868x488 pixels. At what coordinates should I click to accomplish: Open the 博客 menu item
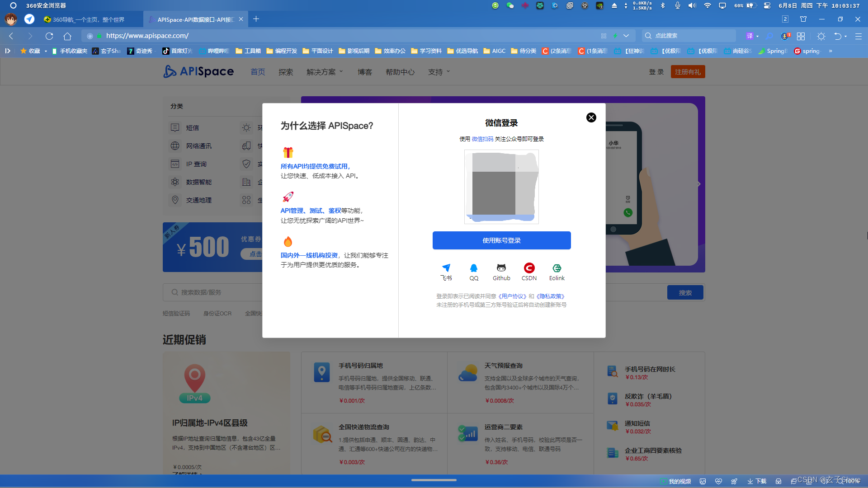pos(364,71)
